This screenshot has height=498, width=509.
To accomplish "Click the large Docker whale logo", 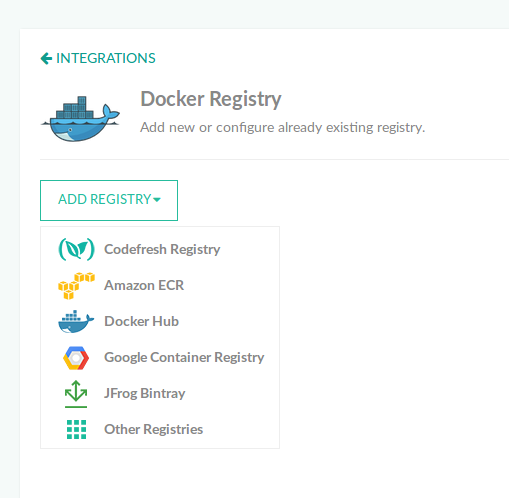I will pos(80,119).
